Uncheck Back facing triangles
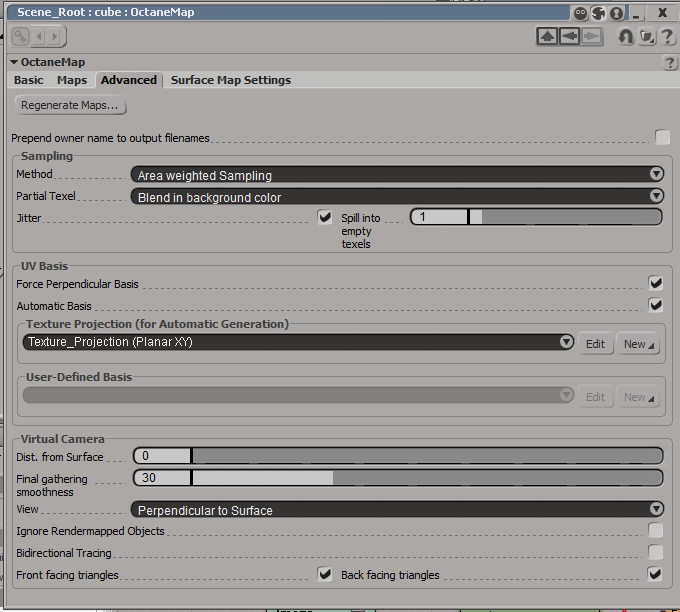 (x=655, y=574)
